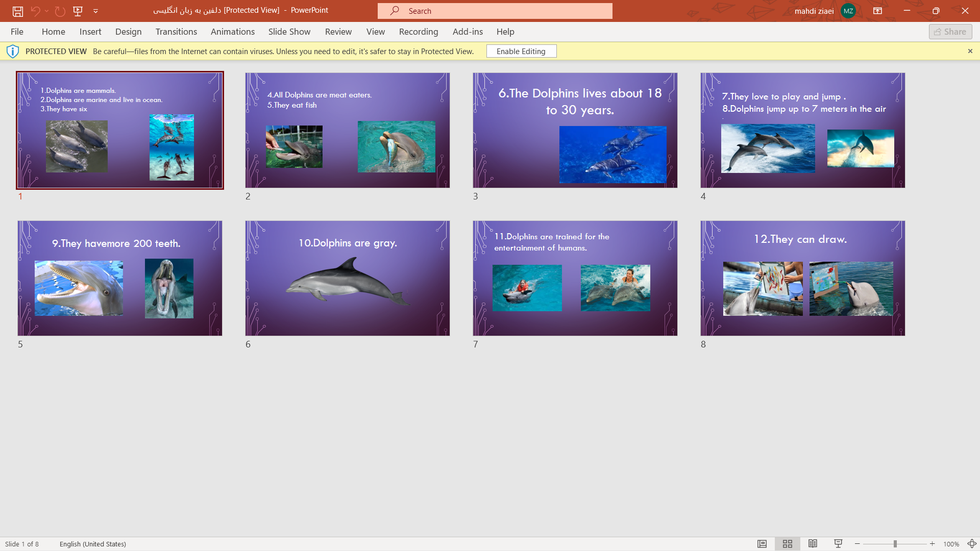Screen dimensions: 980x551
Task: Click the Undo icon in Quick Access Toolbar
Action: tap(35, 11)
